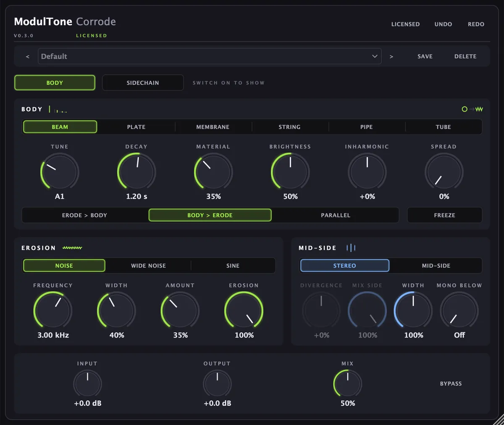Select SINE erosion type

[x=233, y=266]
